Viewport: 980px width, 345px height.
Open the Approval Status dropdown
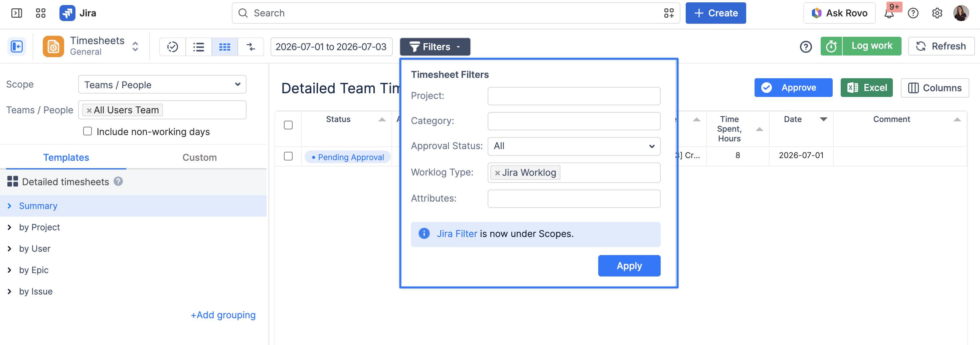pos(574,146)
